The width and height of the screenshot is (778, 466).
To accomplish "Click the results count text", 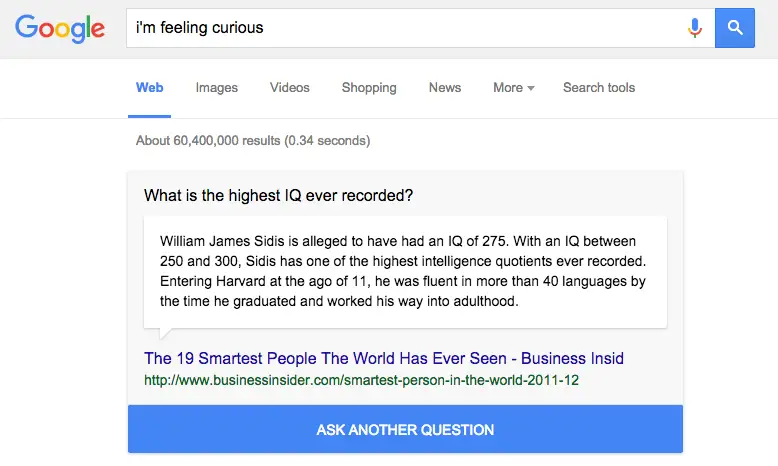I will pos(253,141).
